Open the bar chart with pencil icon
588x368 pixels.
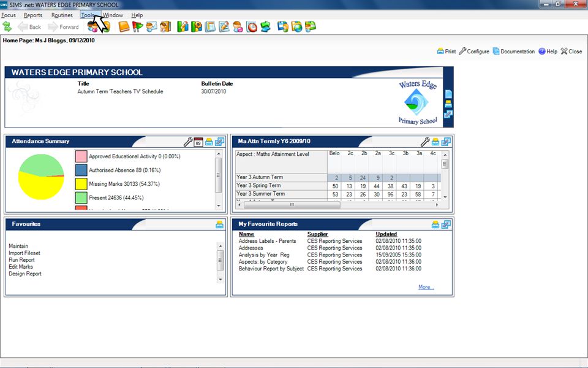(x=183, y=26)
